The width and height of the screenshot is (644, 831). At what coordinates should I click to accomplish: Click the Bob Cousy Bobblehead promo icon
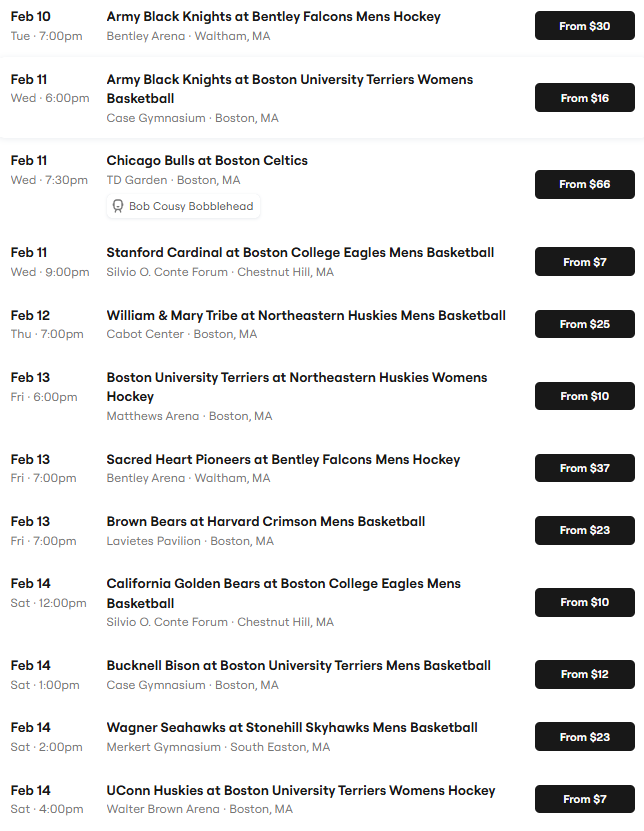pyautogui.click(x=118, y=206)
